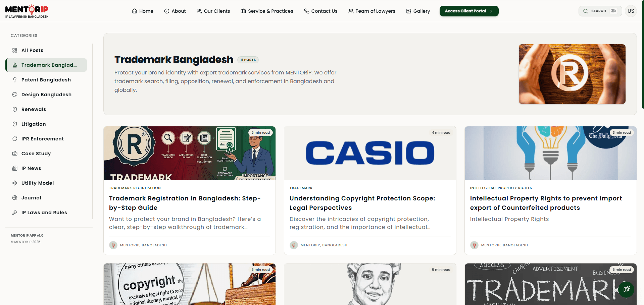The image size is (644, 305).
Task: Open Service & Practices menu item
Action: click(x=267, y=11)
